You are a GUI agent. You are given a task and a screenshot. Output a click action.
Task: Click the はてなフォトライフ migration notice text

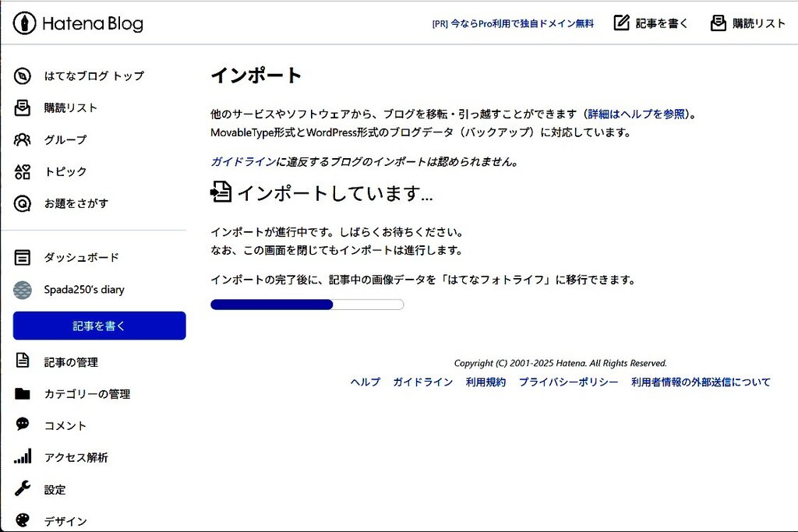(x=422, y=280)
